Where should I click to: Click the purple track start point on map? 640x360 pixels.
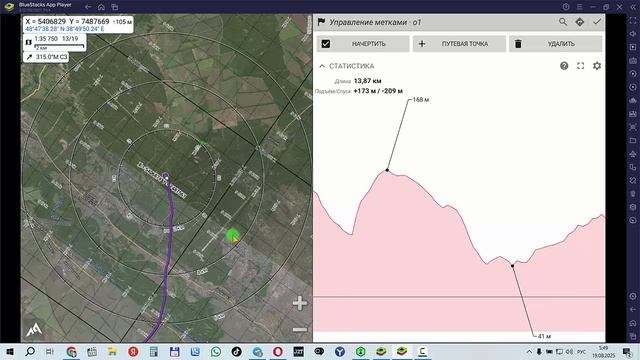tap(166, 176)
